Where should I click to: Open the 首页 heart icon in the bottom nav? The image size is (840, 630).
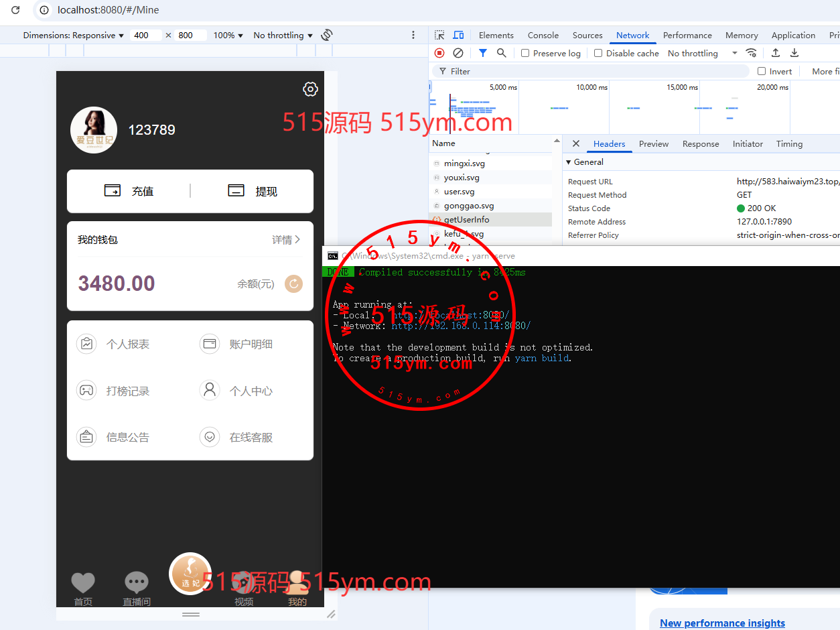[83, 583]
